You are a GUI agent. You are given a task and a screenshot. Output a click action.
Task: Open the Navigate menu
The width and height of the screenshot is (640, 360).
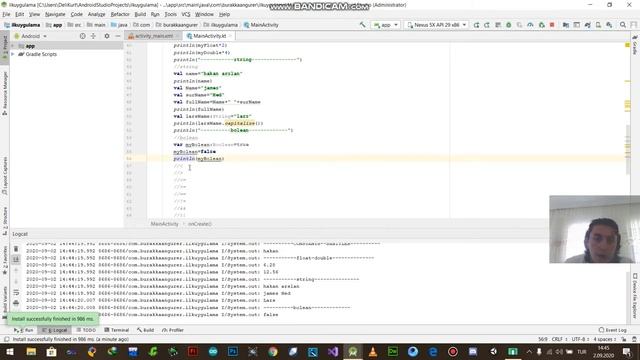pyautogui.click(x=55, y=14)
